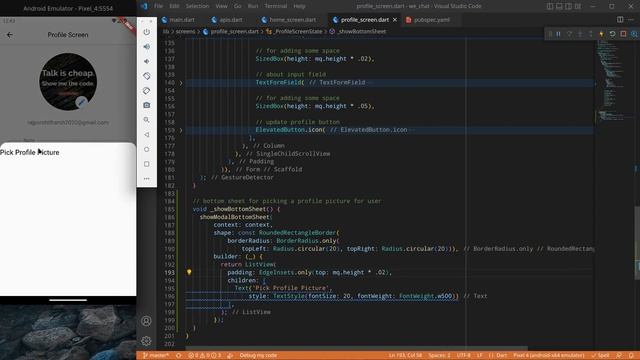This screenshot has height=360, width=640.
Task: Tap the profile picture edit pencil button
Action: [82, 102]
